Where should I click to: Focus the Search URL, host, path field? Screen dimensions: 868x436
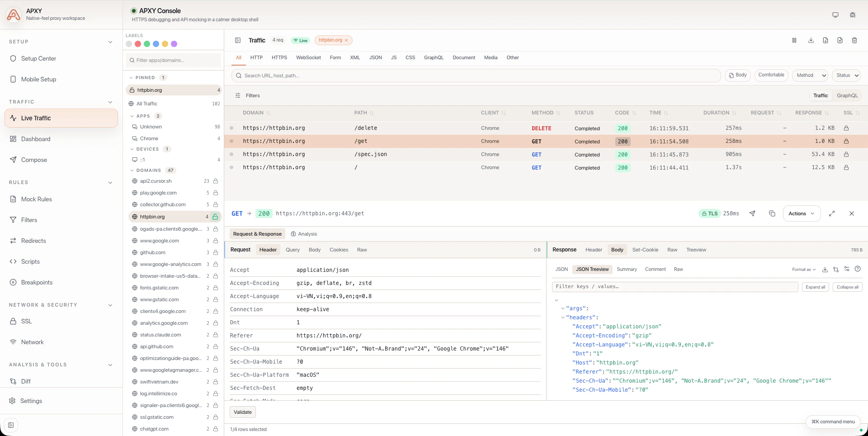tap(476, 76)
